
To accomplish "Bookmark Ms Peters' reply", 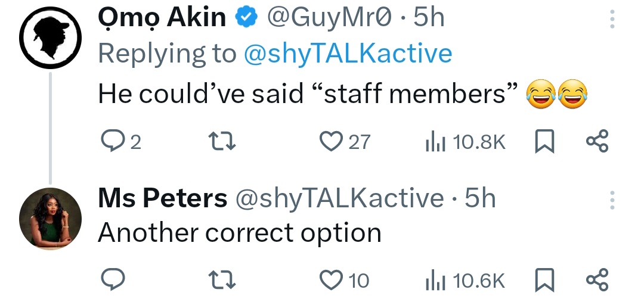I will pos(543,279).
